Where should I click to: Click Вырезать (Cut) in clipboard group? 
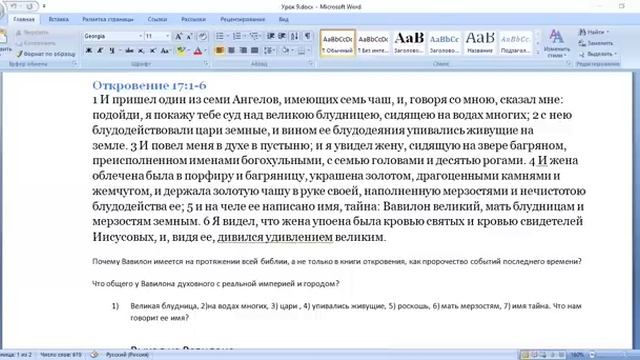[x=33, y=33]
